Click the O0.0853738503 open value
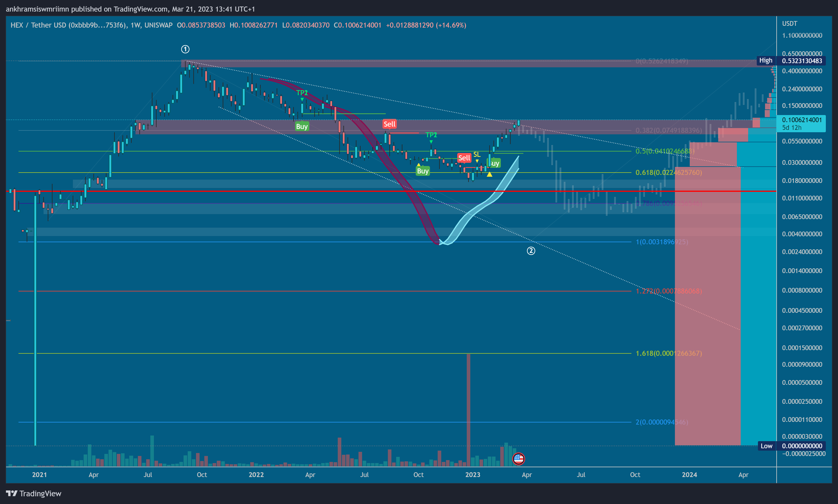Screen dimensions: 838x504 201,25
